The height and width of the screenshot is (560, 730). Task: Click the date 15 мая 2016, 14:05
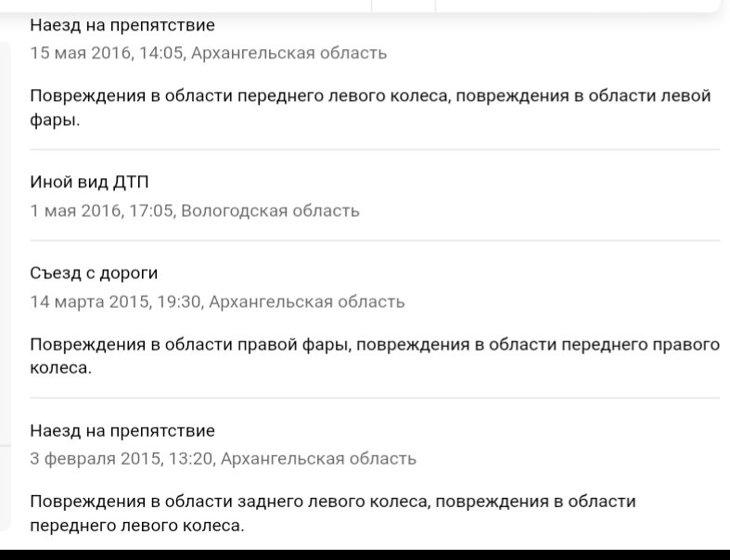(x=107, y=53)
